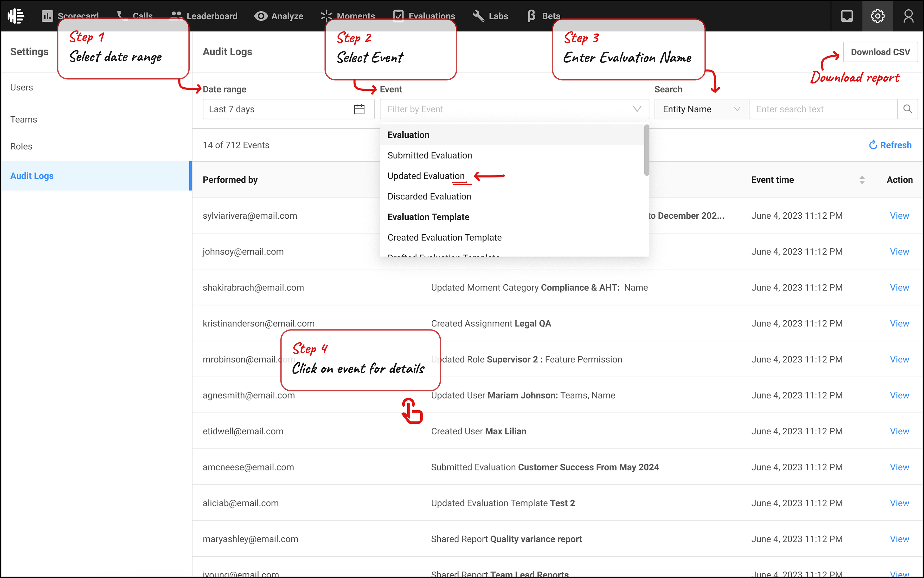The height and width of the screenshot is (578, 924).
Task: Go to Roles settings page
Action: 21,146
